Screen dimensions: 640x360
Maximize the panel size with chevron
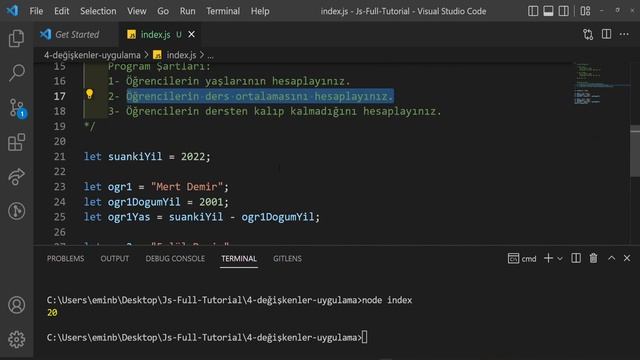[611, 258]
